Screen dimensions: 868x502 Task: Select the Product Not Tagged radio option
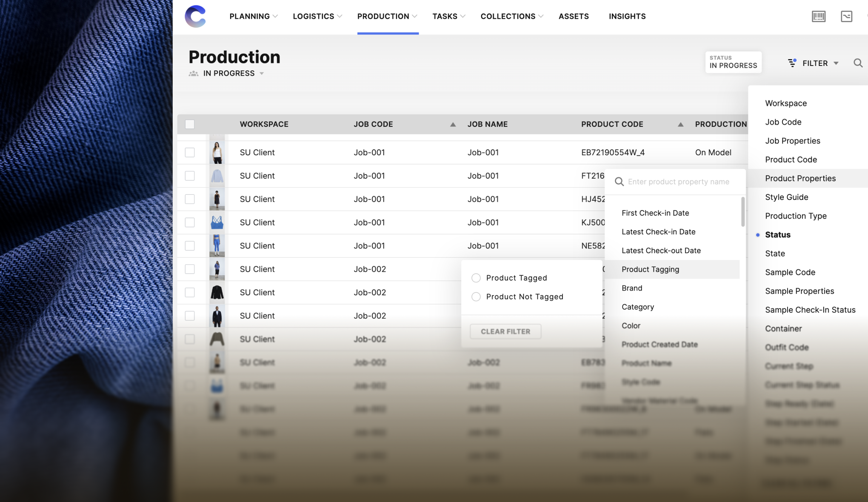476,297
